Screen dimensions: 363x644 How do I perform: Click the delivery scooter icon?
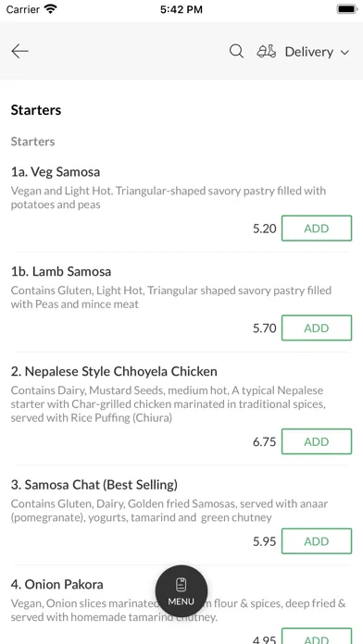coord(267,51)
